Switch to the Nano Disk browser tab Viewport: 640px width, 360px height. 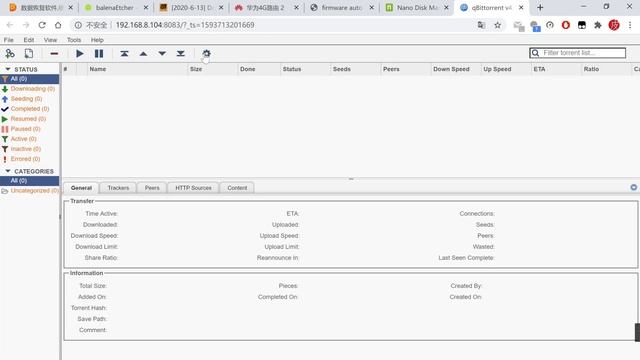pos(416,8)
